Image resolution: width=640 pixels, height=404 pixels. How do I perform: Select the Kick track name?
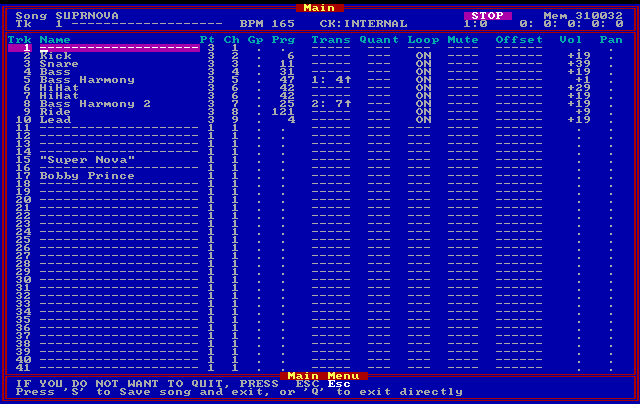[56, 56]
